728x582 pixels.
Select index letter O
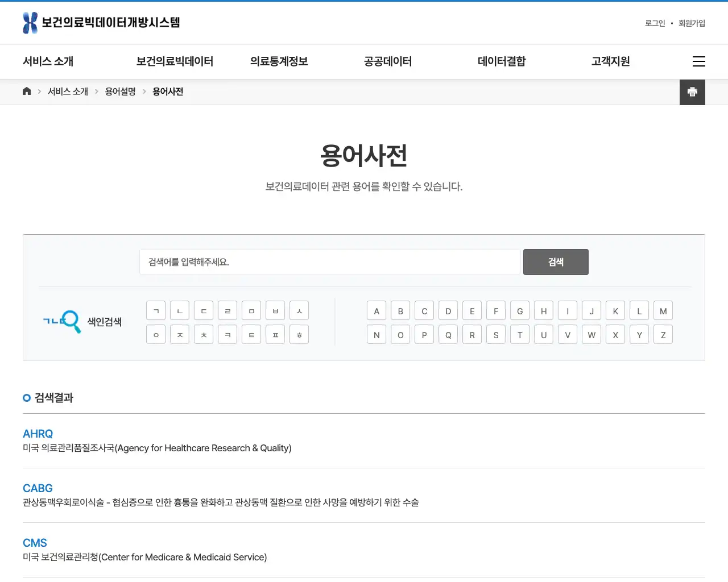[400, 335]
